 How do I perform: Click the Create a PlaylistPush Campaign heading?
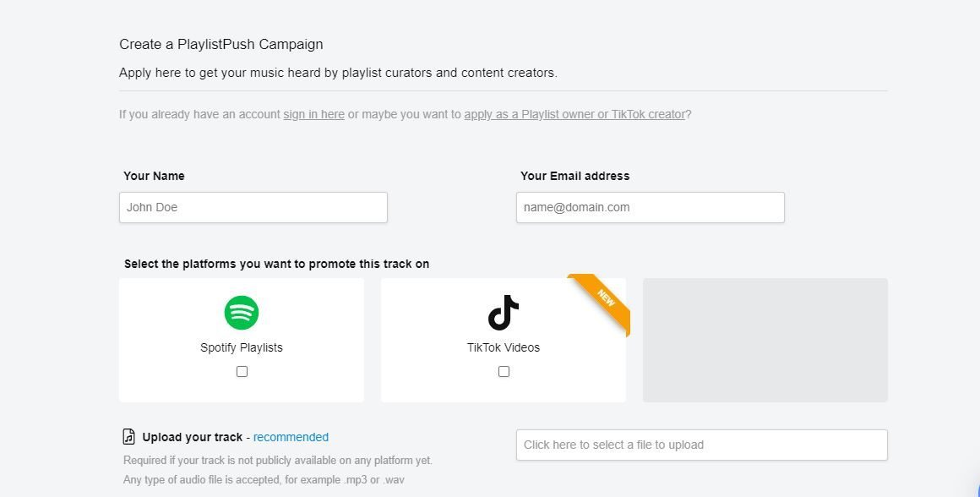[220, 44]
